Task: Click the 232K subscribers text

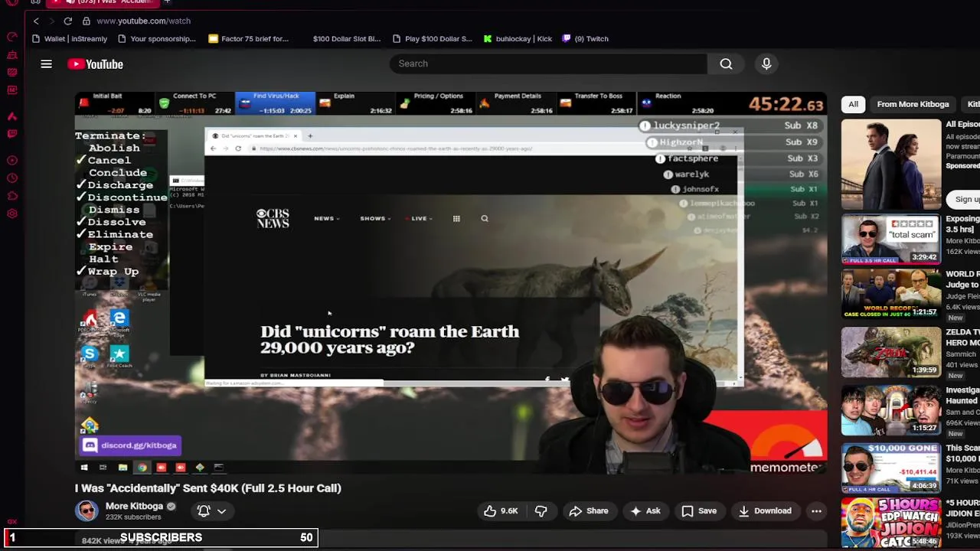Action: coord(133,517)
